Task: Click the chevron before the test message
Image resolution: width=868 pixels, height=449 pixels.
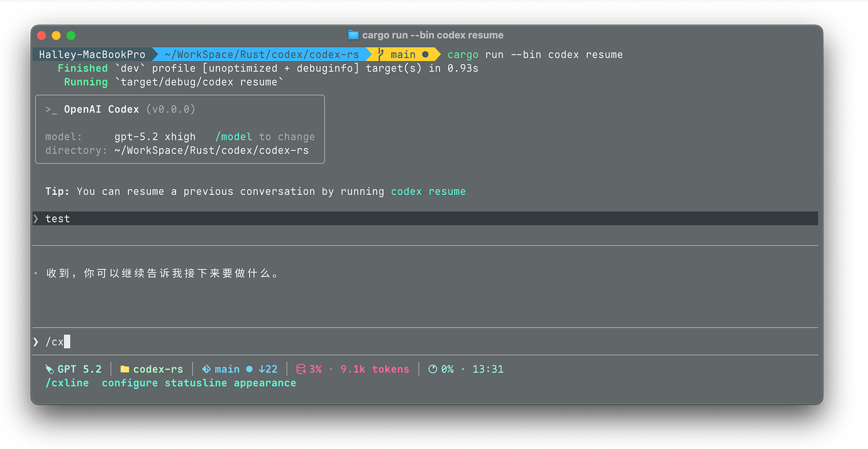Action: pyautogui.click(x=36, y=219)
